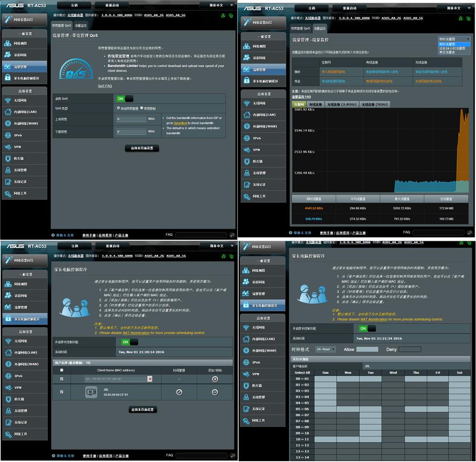
Task: Click 即时流量图 dropdown box on traffic monitor
Action: click(454, 39)
